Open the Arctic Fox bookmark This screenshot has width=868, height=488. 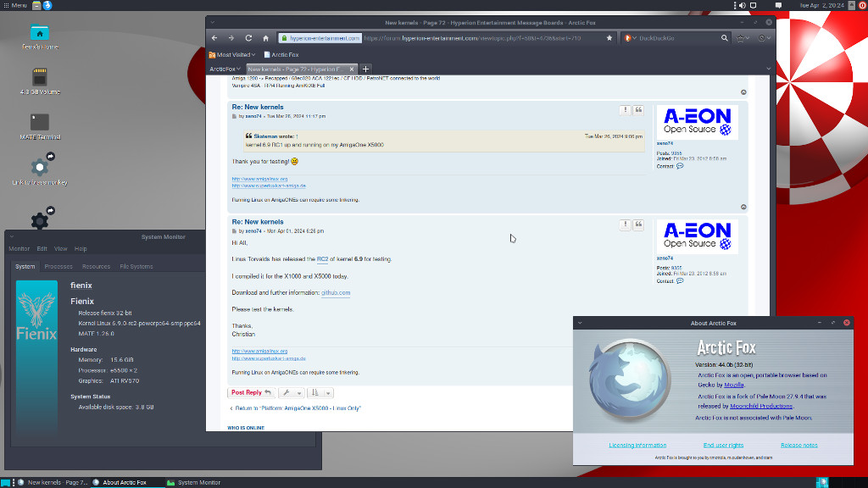pos(281,55)
